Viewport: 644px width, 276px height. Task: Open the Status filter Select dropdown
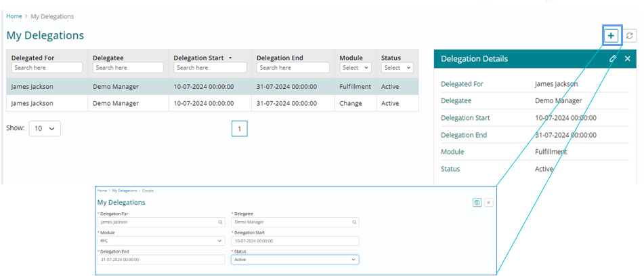[x=397, y=68]
